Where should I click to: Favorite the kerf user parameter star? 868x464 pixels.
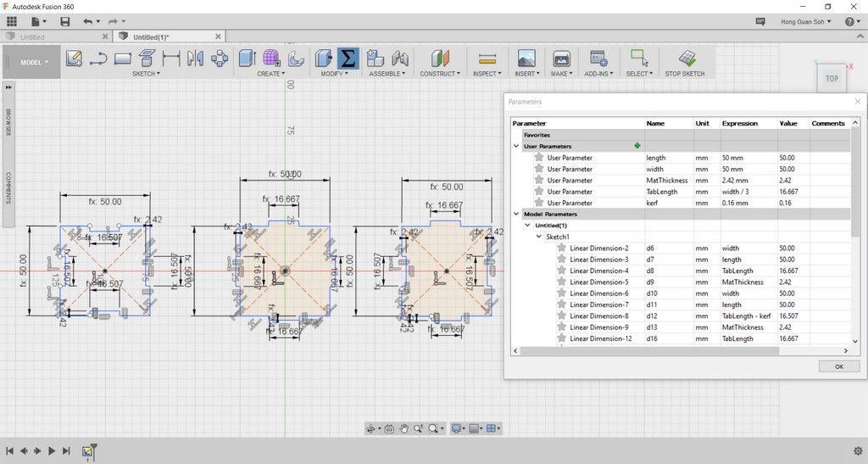pyautogui.click(x=539, y=203)
